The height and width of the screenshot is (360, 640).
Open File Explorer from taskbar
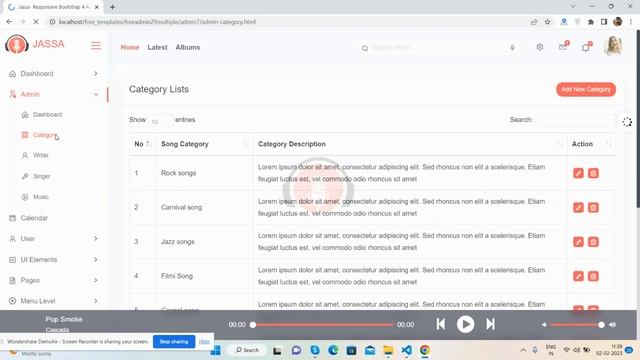(x=388, y=350)
